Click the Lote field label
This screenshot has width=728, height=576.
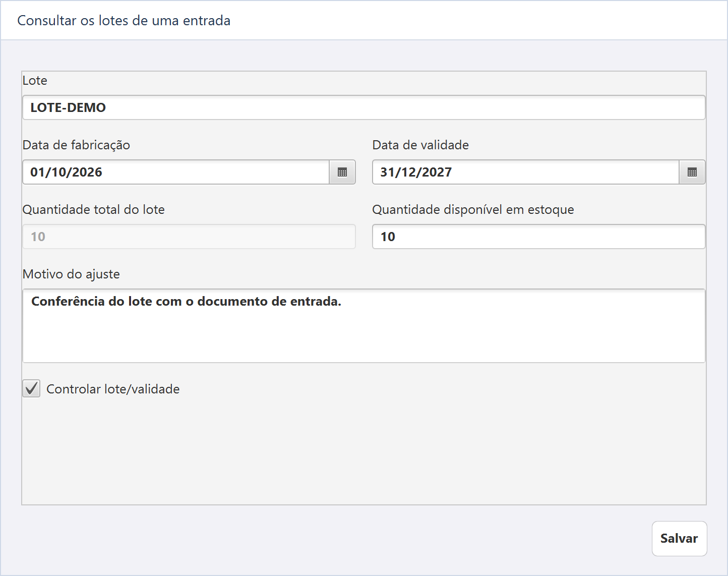click(x=35, y=81)
